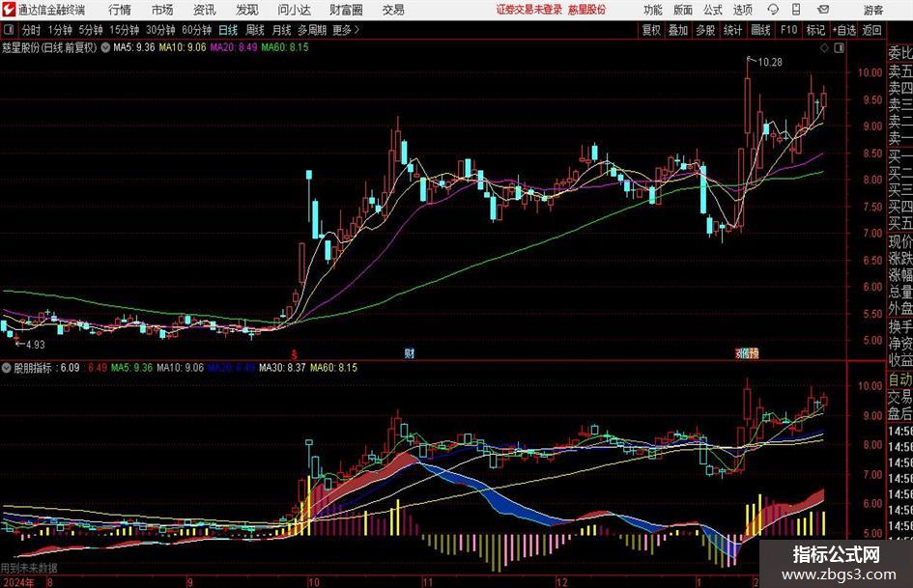Expand 股朋指标 indicator dropdown arrow
The height and width of the screenshot is (588, 913).
(7, 368)
